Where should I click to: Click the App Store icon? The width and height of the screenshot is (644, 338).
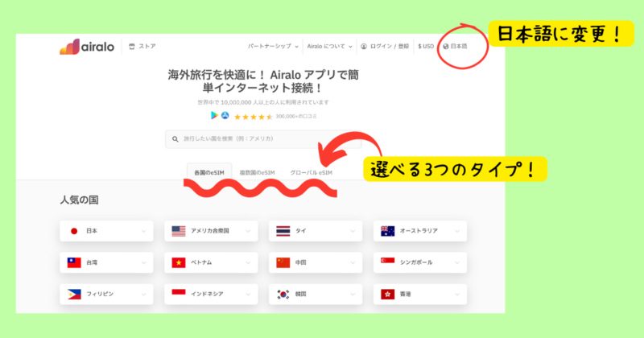click(x=225, y=115)
